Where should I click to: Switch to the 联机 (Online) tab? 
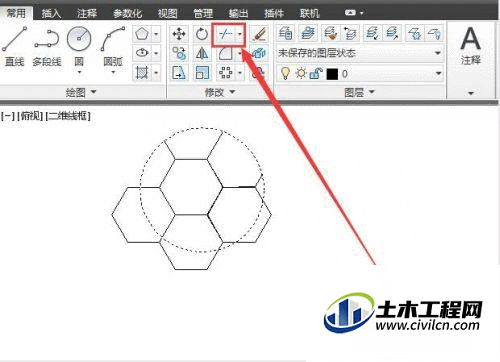309,13
